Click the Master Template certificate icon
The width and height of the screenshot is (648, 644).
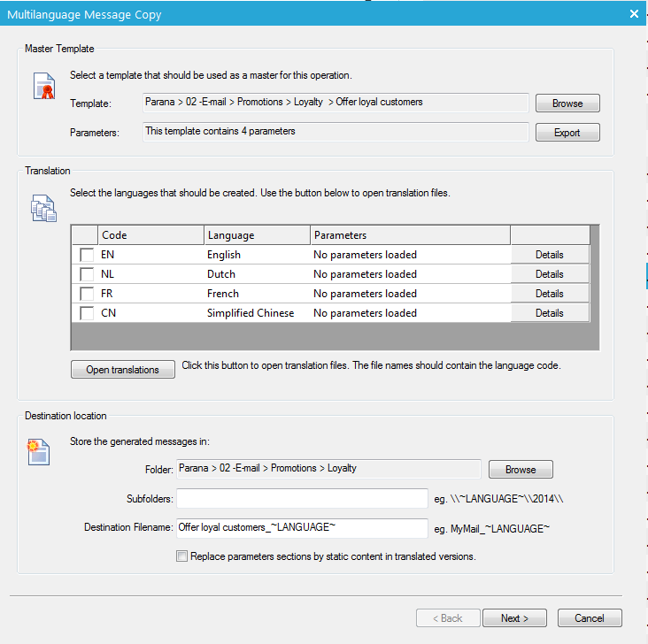[x=43, y=88]
